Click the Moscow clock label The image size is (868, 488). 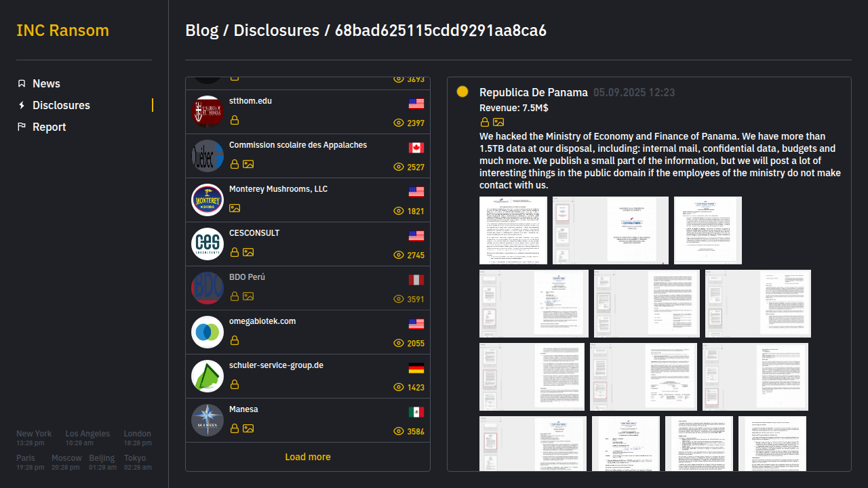point(66,458)
